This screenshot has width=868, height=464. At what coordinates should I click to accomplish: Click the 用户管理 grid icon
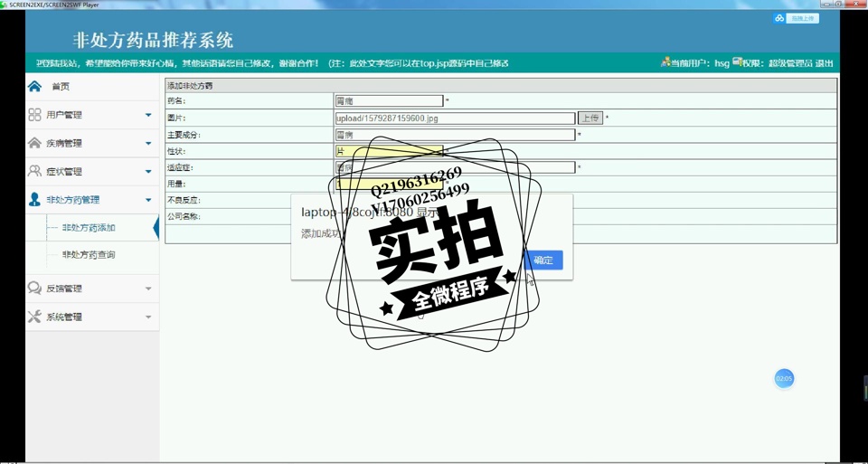(x=34, y=115)
